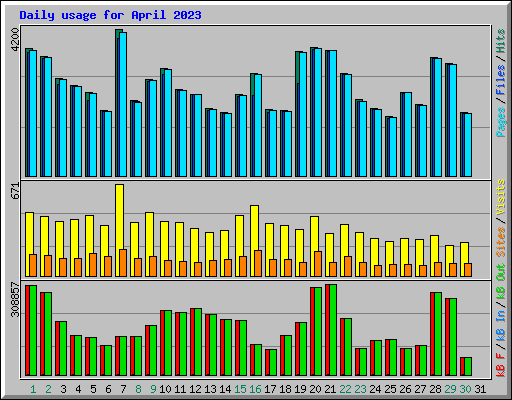This screenshot has height=400, width=512.
Task: Click the orange sites bar for day 7
Action: (x=123, y=263)
